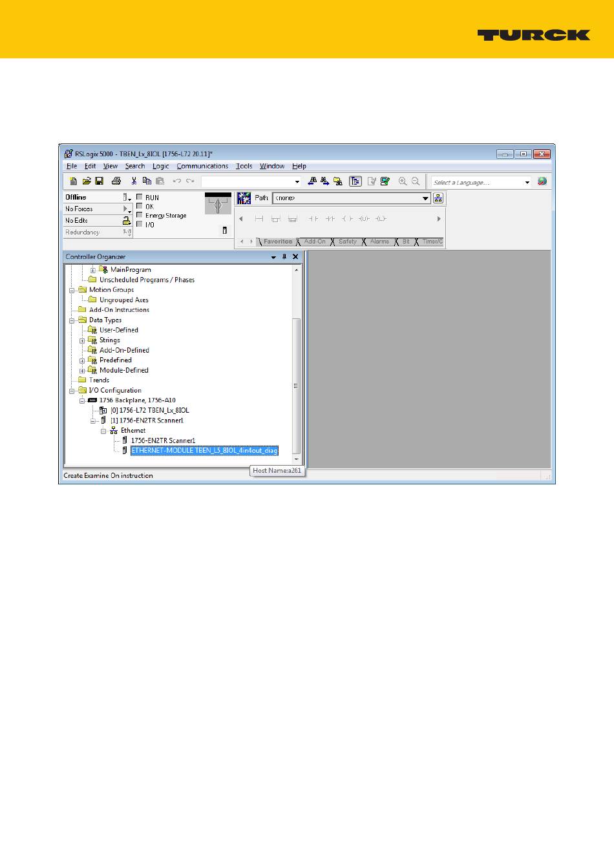
Task: Collapse the Motion Groups tree node
Action: tap(72, 290)
